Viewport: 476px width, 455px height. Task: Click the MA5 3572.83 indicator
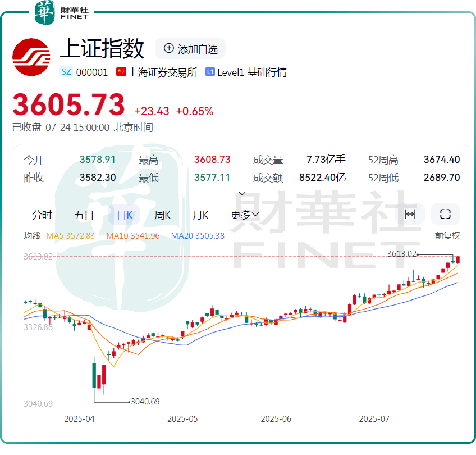[x=70, y=236]
